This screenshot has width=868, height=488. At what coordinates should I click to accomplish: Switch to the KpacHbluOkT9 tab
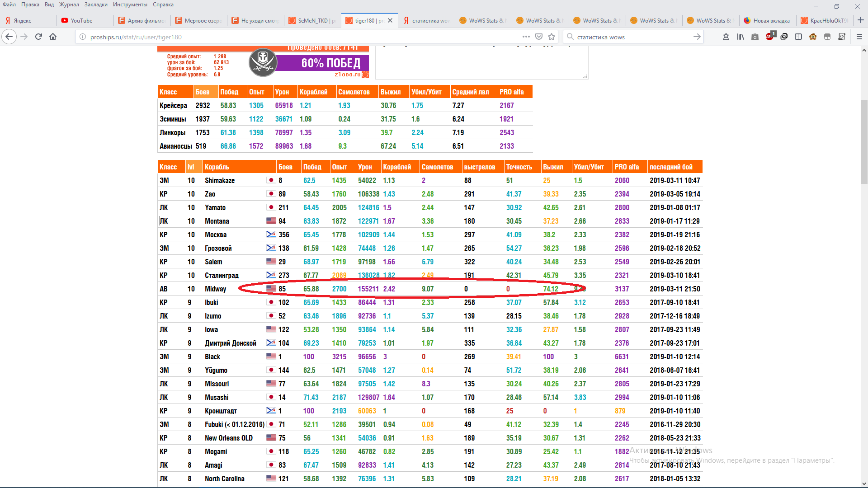pos(825,20)
